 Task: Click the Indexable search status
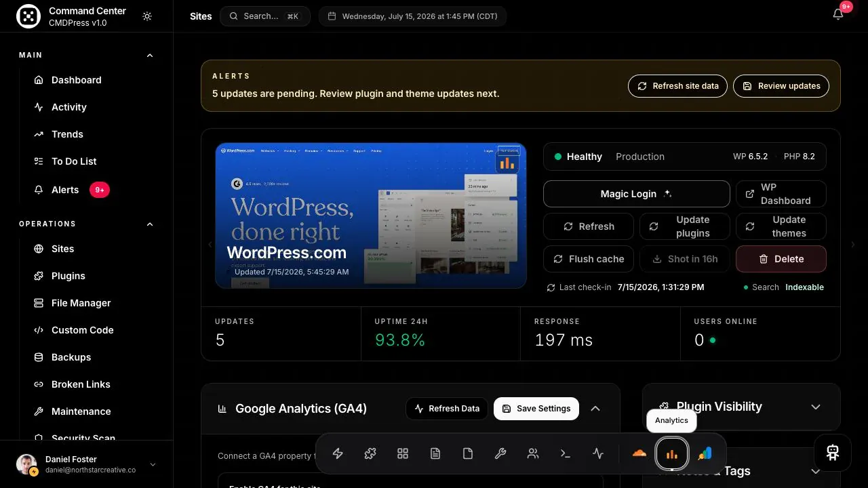(805, 287)
